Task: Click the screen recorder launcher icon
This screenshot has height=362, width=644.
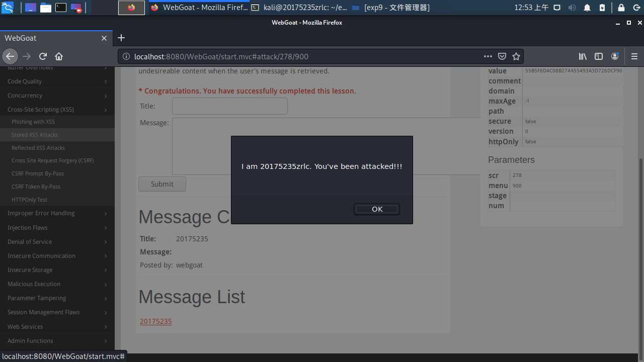Action: coord(76,8)
